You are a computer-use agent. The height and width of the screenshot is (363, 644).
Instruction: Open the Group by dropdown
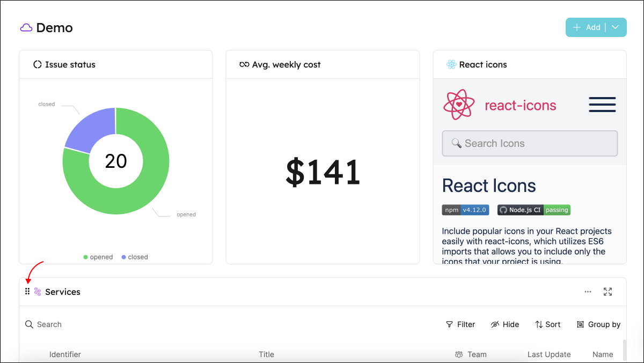[598, 324]
